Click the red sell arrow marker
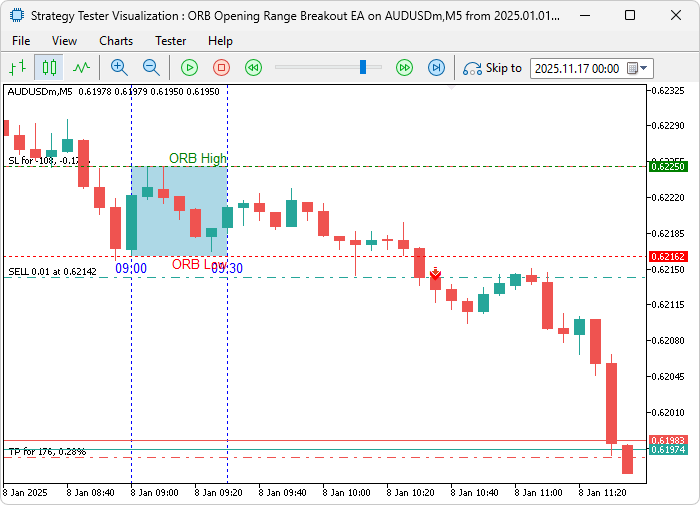700x505 pixels. (x=435, y=273)
